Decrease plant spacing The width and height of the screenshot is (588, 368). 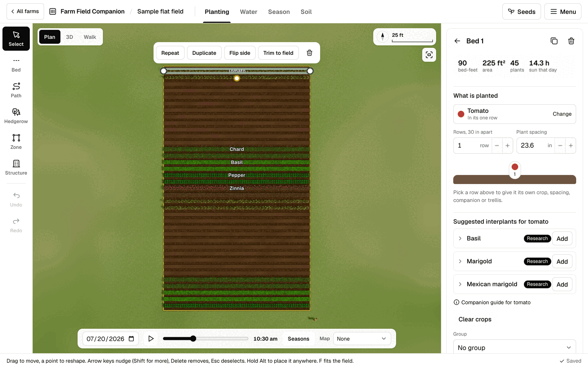[x=560, y=146]
